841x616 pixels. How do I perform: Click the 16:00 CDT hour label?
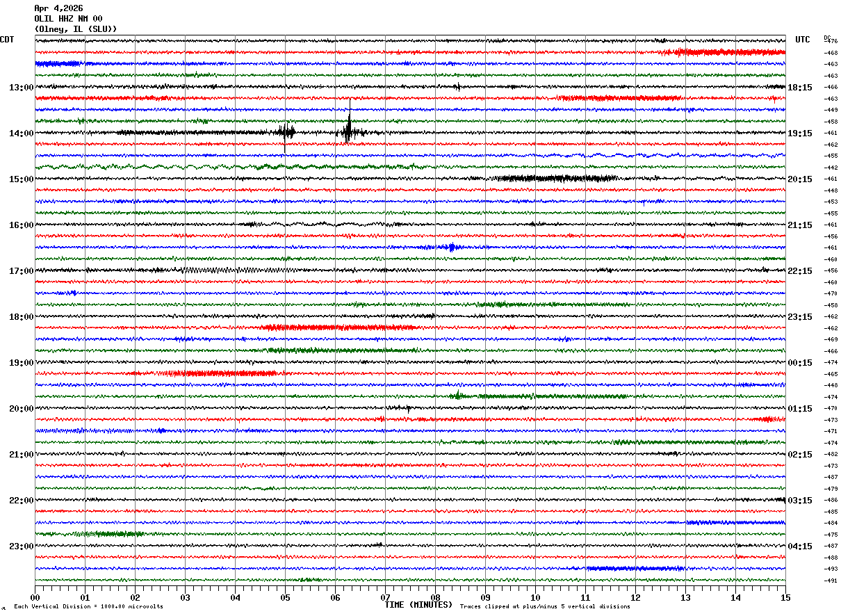[21, 225]
